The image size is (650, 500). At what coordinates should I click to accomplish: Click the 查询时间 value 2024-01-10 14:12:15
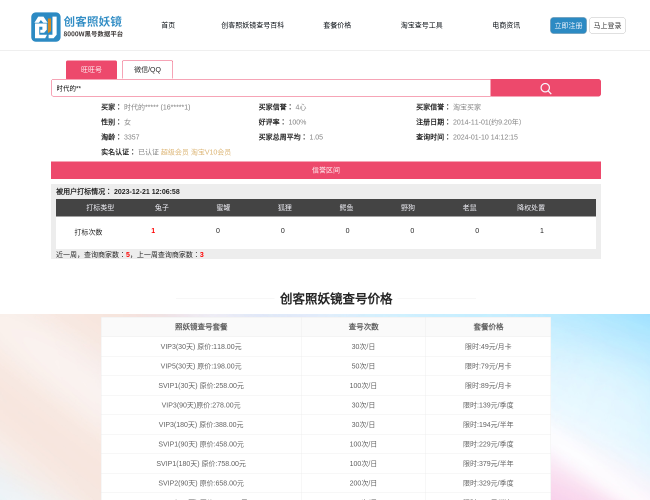click(x=485, y=137)
